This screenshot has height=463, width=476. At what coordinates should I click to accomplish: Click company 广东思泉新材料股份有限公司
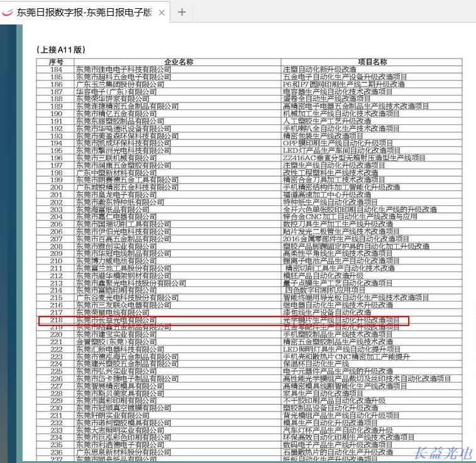click(123, 452)
